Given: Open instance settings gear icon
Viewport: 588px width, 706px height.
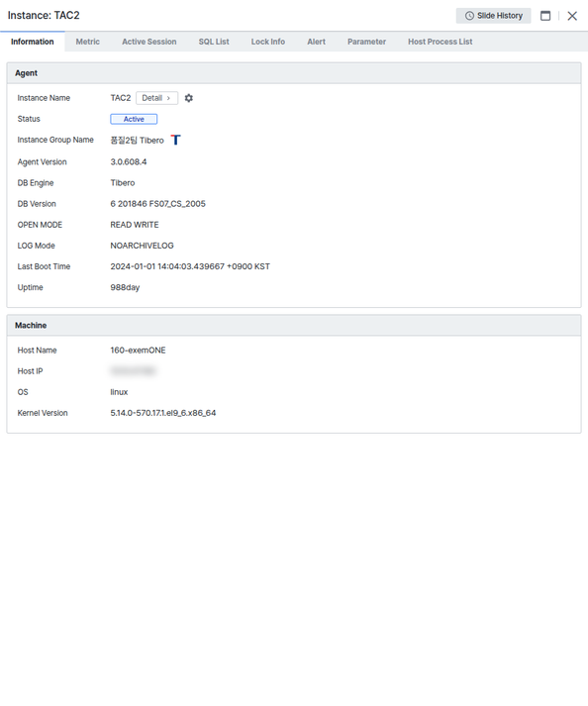Looking at the screenshot, I should 189,98.
